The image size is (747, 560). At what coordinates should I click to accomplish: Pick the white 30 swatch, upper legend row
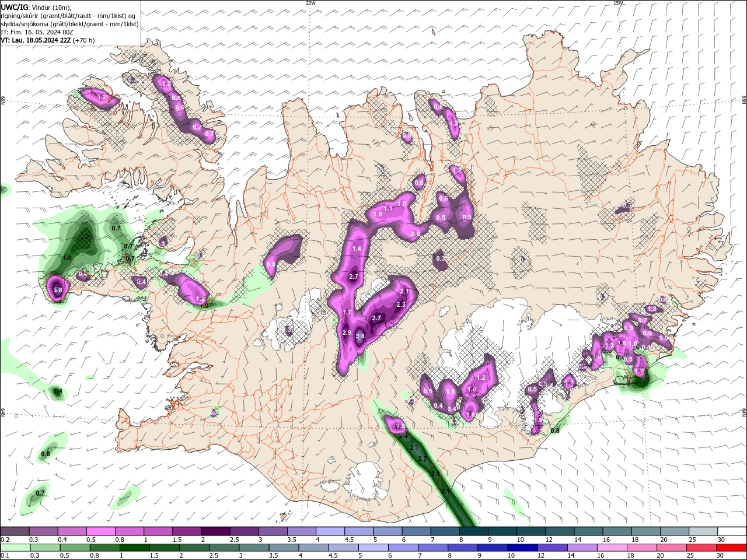(x=732, y=531)
